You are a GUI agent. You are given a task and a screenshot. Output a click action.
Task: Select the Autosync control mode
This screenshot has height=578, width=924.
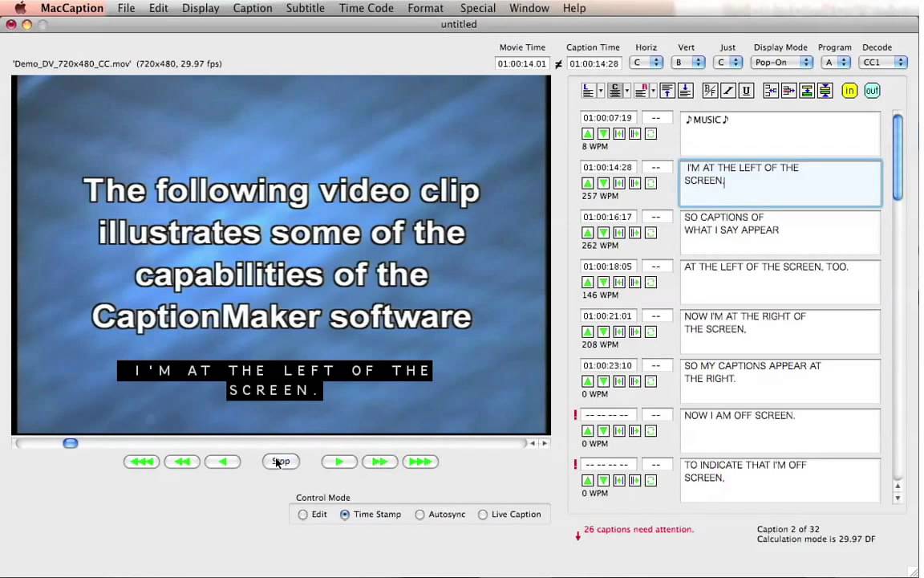tap(419, 515)
